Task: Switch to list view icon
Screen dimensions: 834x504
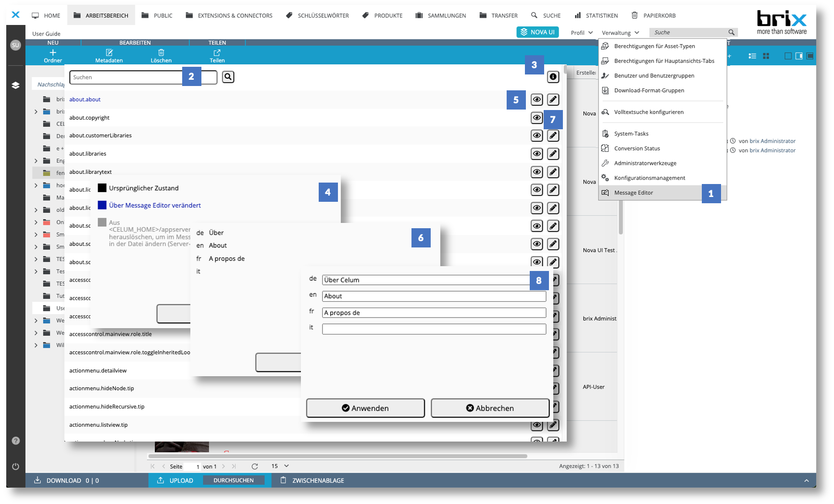Action: click(752, 56)
